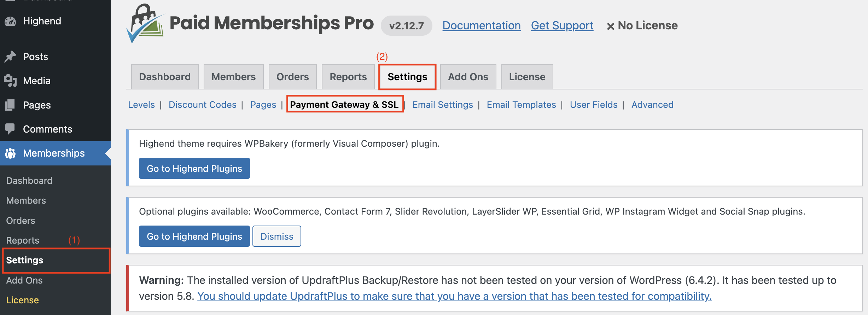Click the Get Support link
868x315 pixels.
[562, 25]
